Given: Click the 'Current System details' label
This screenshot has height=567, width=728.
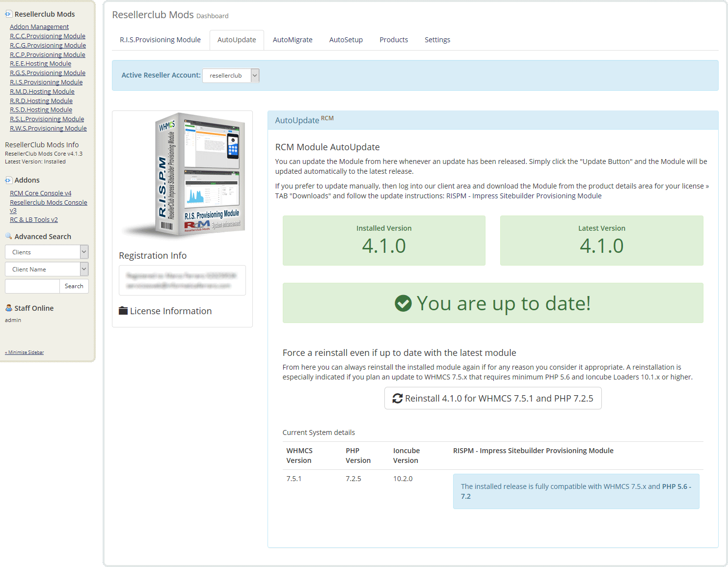Looking at the screenshot, I should point(319,432).
